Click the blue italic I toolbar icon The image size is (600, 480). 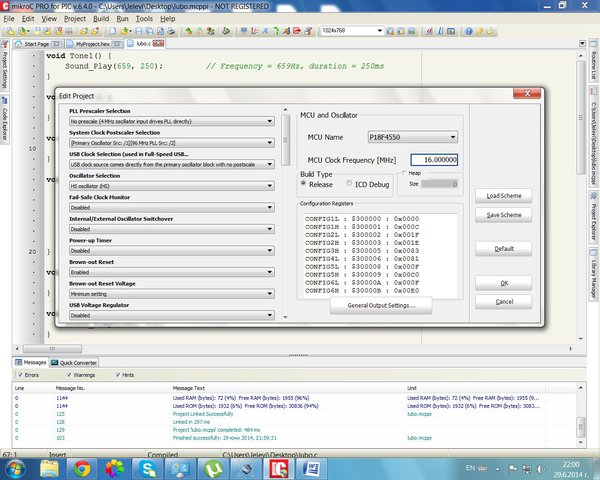click(x=440, y=31)
